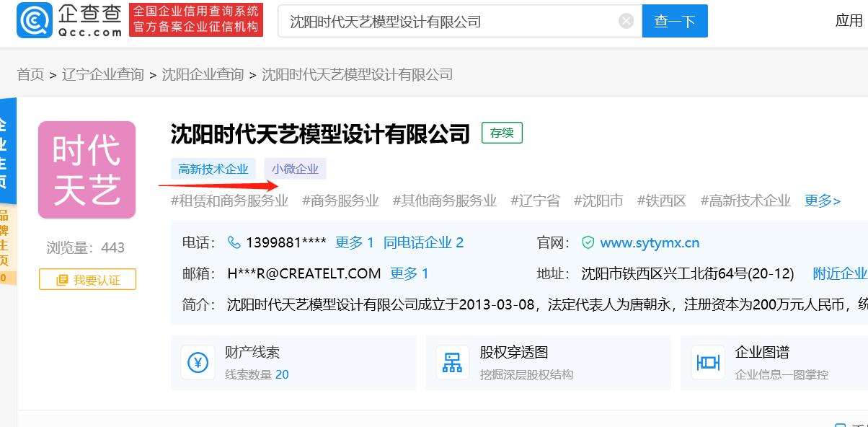
Task: Click the phone icon beside the number
Action: coord(234,242)
